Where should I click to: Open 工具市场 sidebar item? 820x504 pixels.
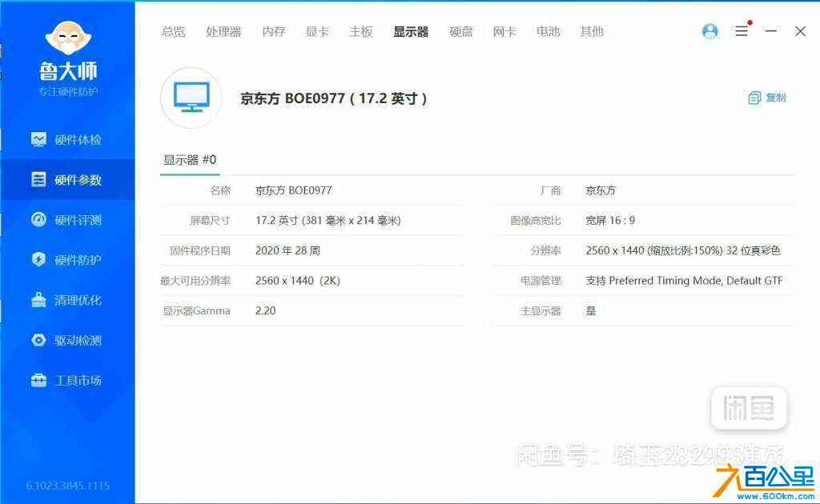point(67,380)
